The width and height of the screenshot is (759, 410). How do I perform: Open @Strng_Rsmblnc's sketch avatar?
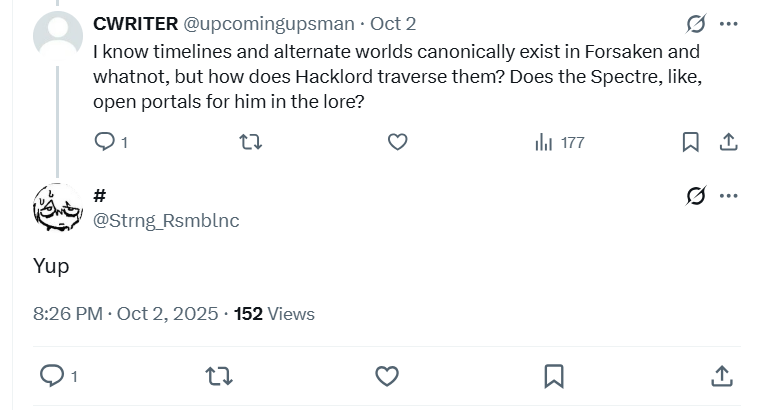[58, 208]
